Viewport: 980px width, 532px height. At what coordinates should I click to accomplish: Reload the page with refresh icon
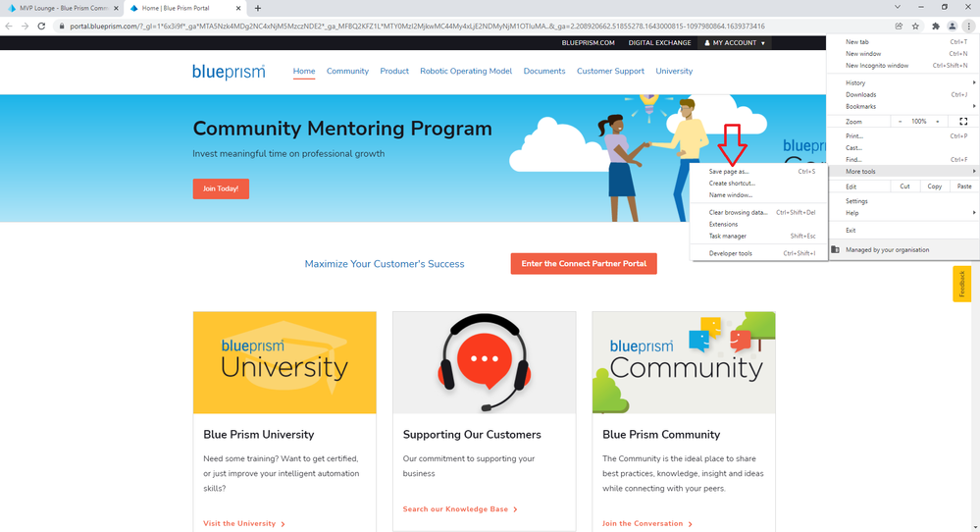click(x=41, y=27)
